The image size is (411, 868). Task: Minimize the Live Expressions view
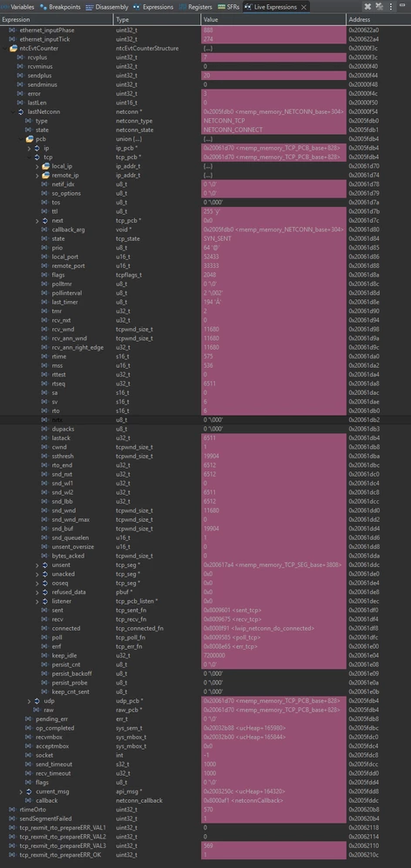pyautogui.click(x=402, y=7)
